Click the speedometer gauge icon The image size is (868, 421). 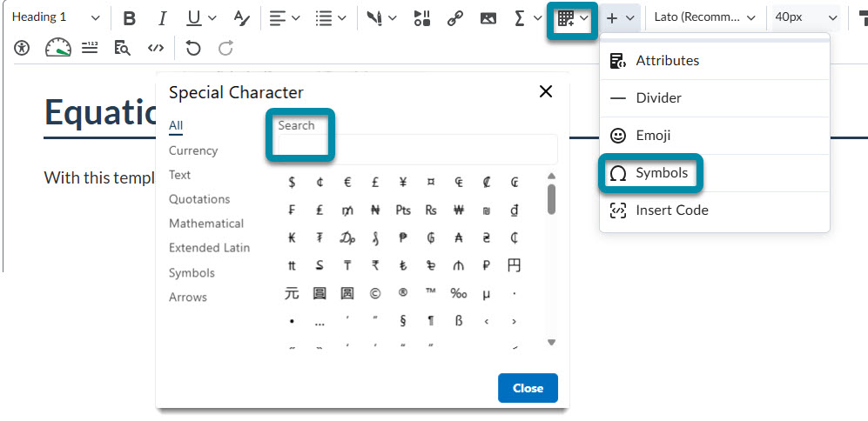click(58, 48)
